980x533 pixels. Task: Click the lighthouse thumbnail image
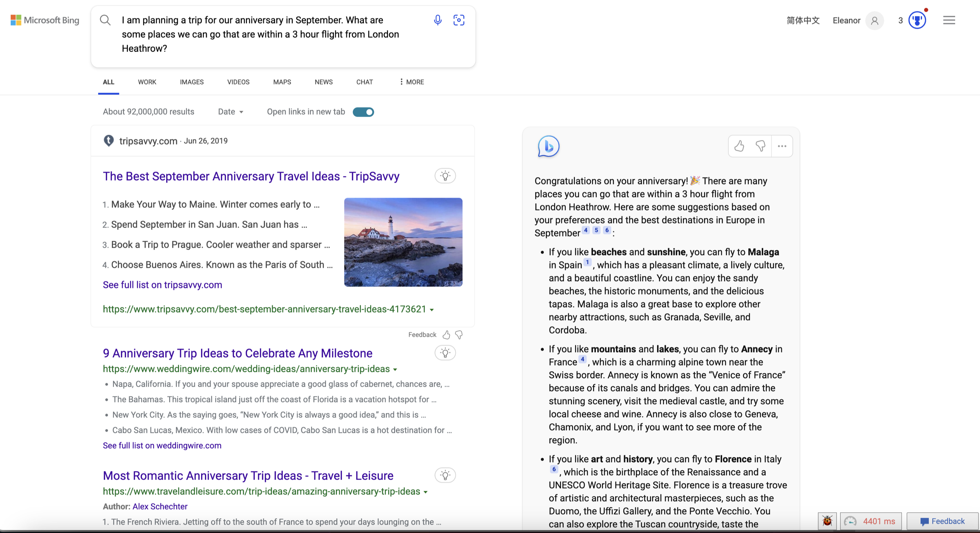(x=403, y=242)
